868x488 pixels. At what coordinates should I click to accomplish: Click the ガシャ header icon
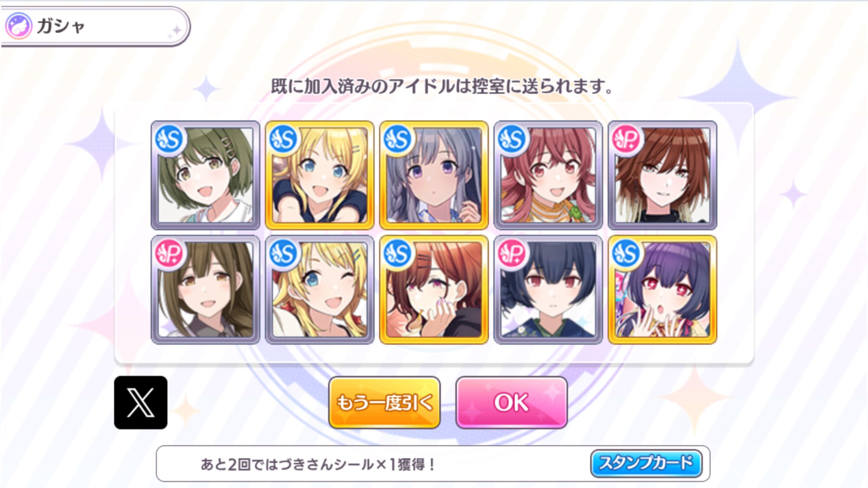19,26
